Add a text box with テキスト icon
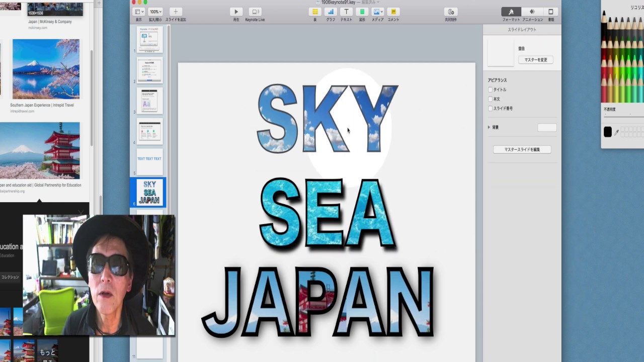The image size is (644, 362). pyautogui.click(x=346, y=12)
